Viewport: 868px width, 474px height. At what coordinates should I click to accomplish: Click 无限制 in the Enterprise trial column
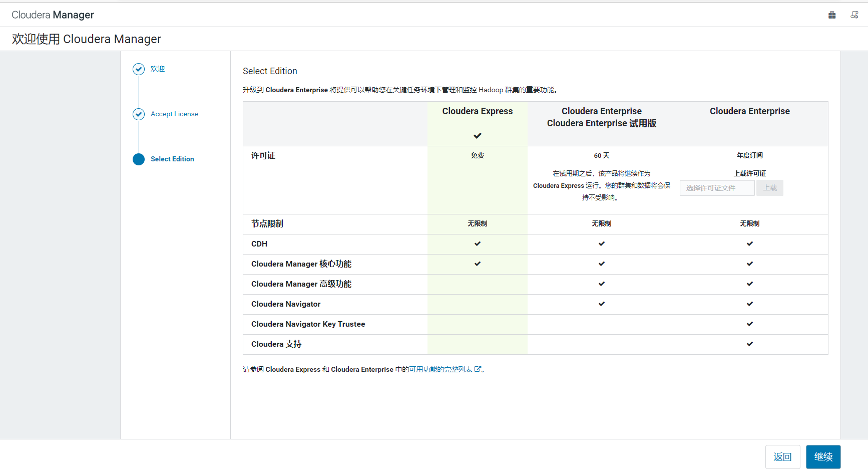click(602, 224)
